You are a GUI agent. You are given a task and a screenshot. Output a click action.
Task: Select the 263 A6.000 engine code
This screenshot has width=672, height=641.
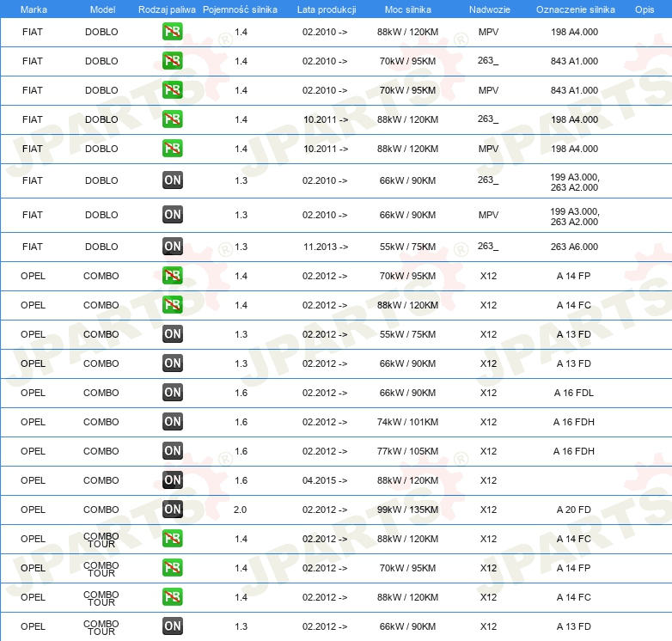(574, 247)
